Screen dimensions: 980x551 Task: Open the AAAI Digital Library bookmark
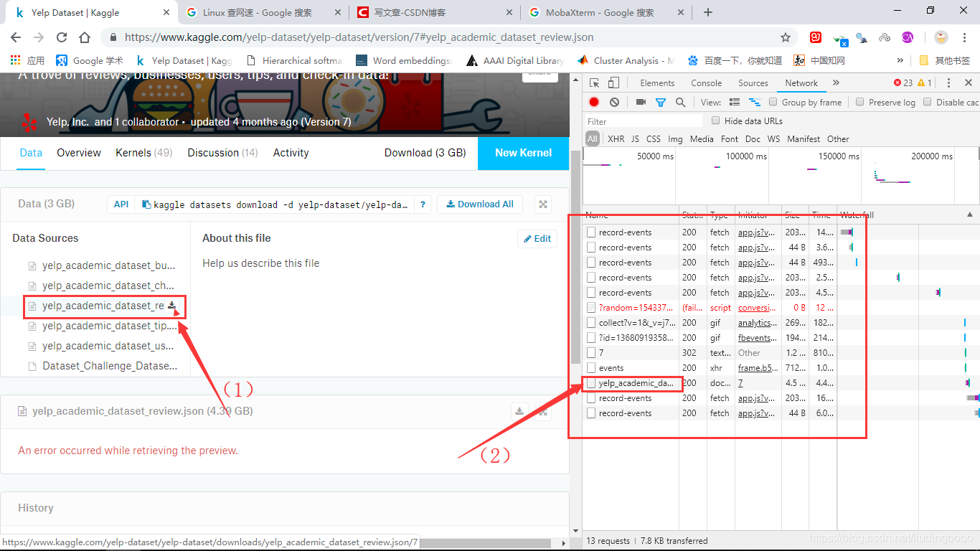click(515, 60)
